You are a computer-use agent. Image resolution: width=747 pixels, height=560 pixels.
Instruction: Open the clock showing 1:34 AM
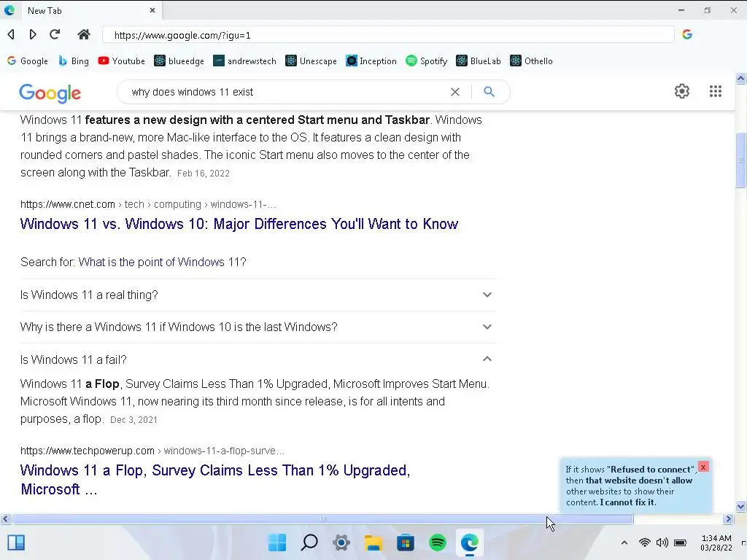click(x=716, y=542)
